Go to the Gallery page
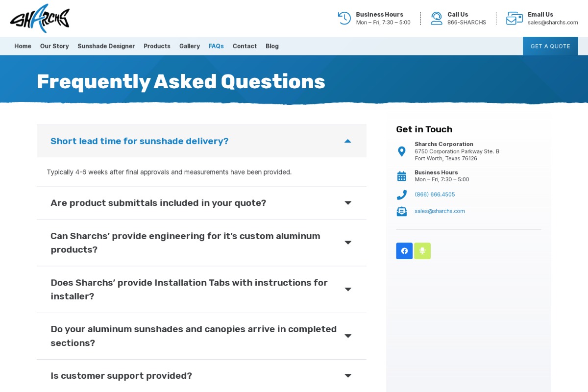The width and height of the screenshot is (588, 392). (190, 46)
